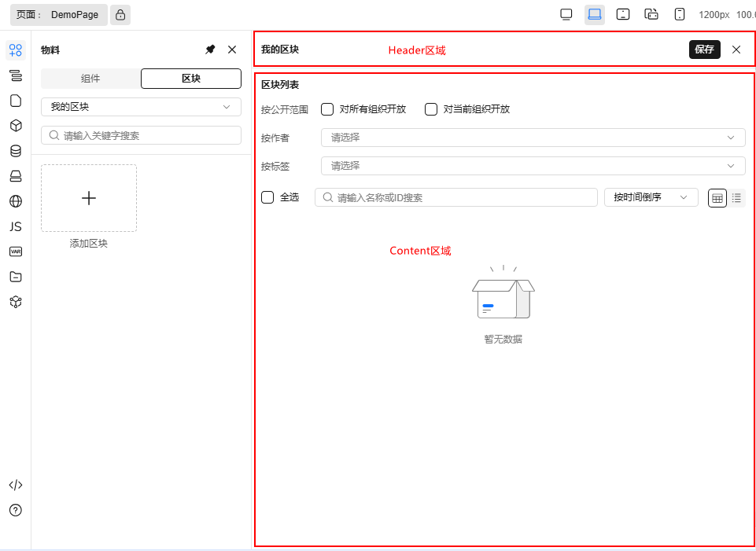This screenshot has width=756, height=551.
Task: Open the help question mark icon
Action: pyautogui.click(x=15, y=510)
